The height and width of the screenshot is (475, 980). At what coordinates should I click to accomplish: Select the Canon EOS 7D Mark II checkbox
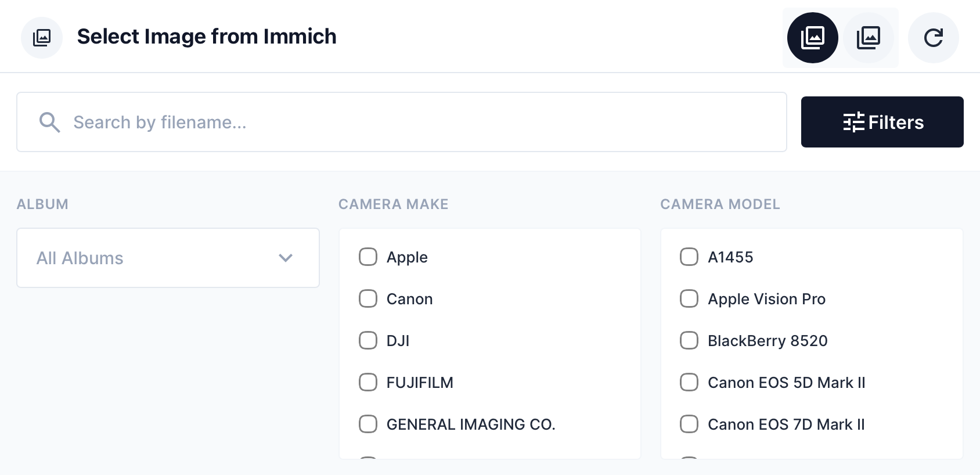(x=689, y=424)
